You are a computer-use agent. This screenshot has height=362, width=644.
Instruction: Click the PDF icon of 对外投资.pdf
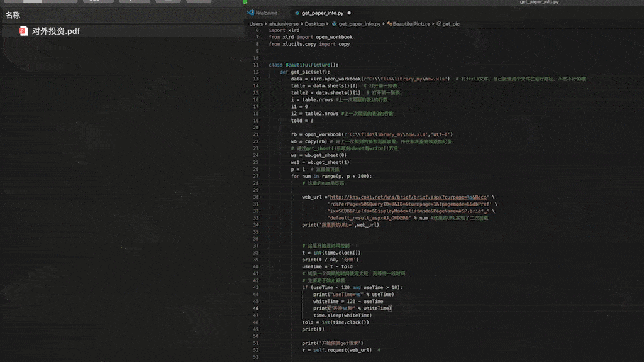pos(23,31)
